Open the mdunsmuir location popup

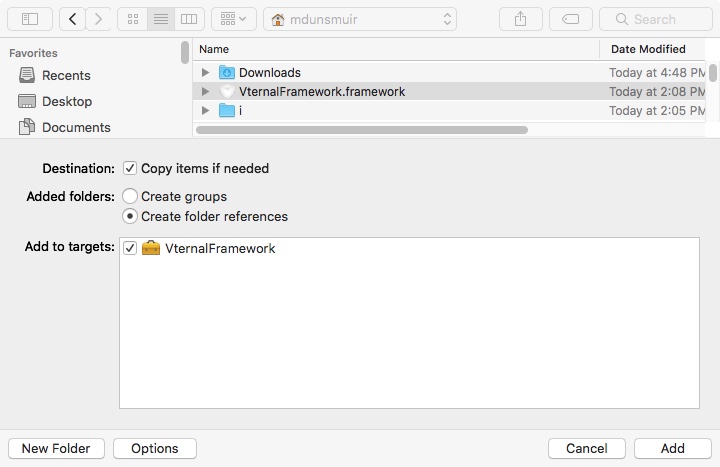click(360, 19)
